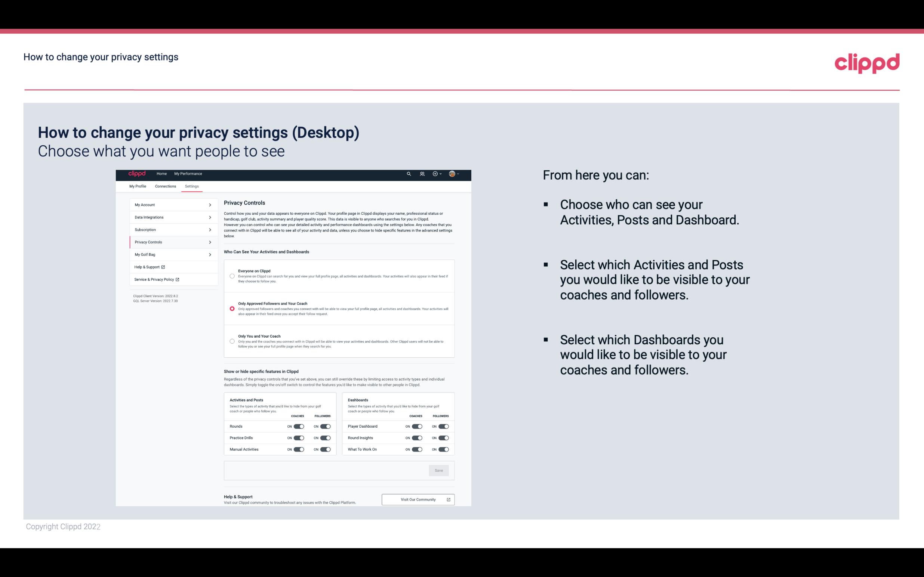This screenshot has width=924, height=577.
Task: Select the My Performance nav icon
Action: 188,174
